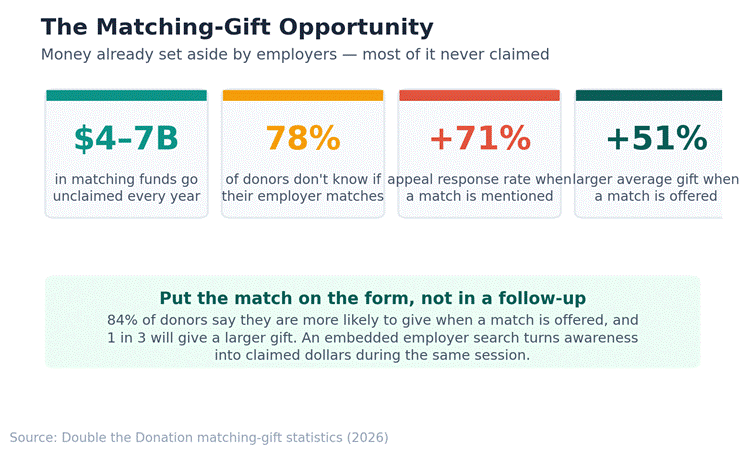Viewport: 749px width, 454px height.
Task: Click the Source: Double the Donation footnote
Action: 199,437
